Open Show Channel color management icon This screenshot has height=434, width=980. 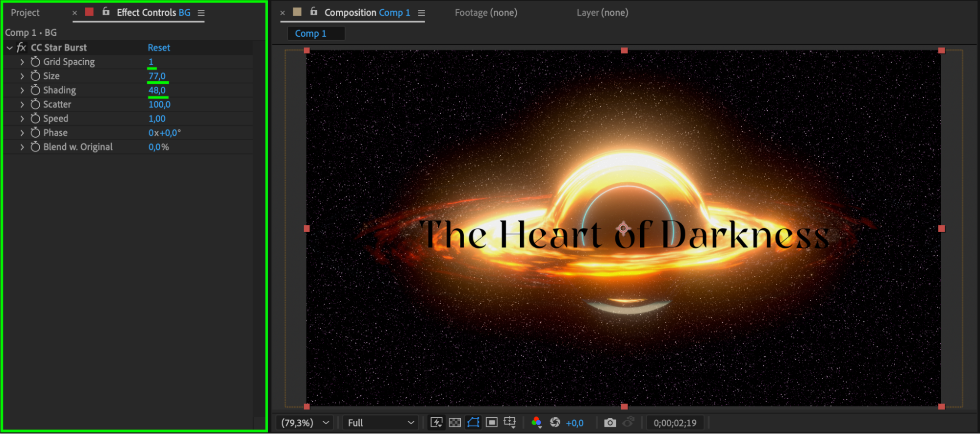[x=536, y=422]
